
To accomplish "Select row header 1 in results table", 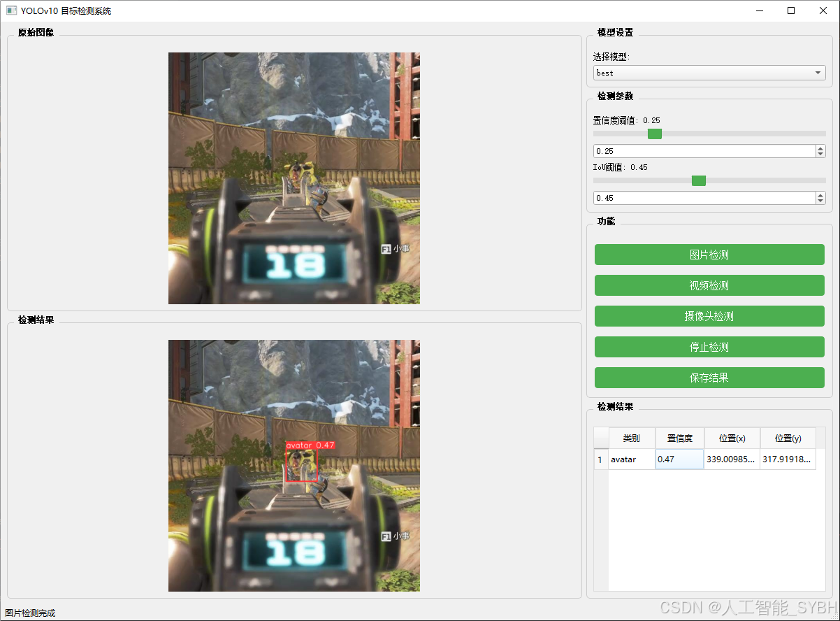I will pyautogui.click(x=601, y=459).
